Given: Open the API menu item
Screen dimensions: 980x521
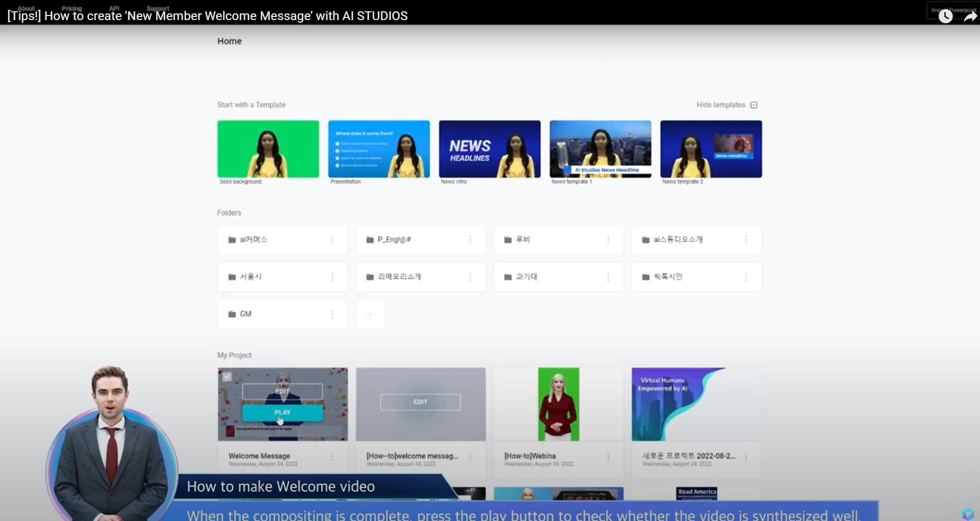Looking at the screenshot, I should pyautogui.click(x=113, y=8).
